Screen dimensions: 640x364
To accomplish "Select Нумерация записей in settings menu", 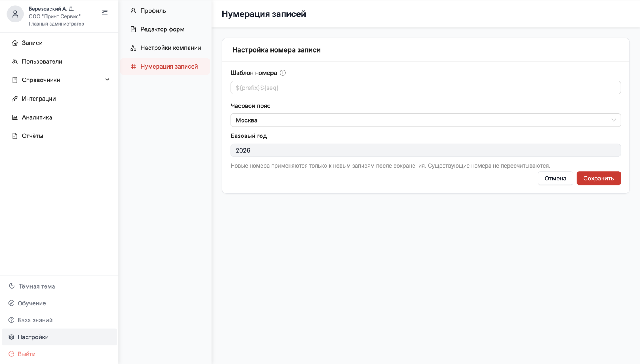I will click(x=165, y=67).
